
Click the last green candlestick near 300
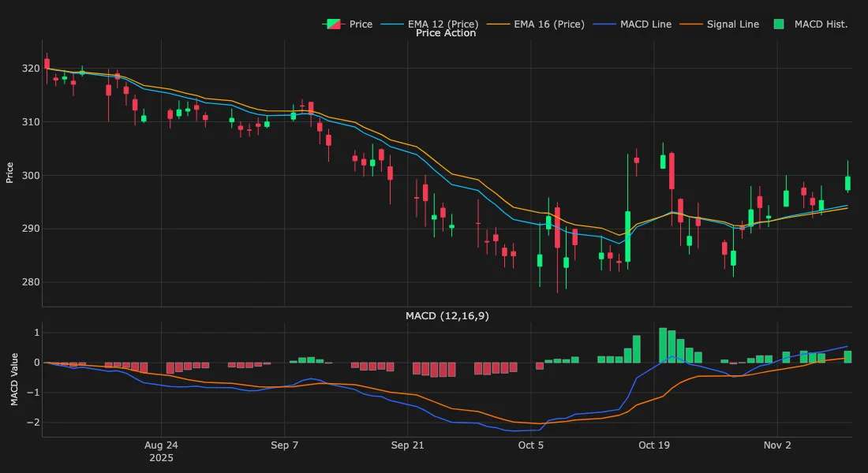click(x=847, y=183)
